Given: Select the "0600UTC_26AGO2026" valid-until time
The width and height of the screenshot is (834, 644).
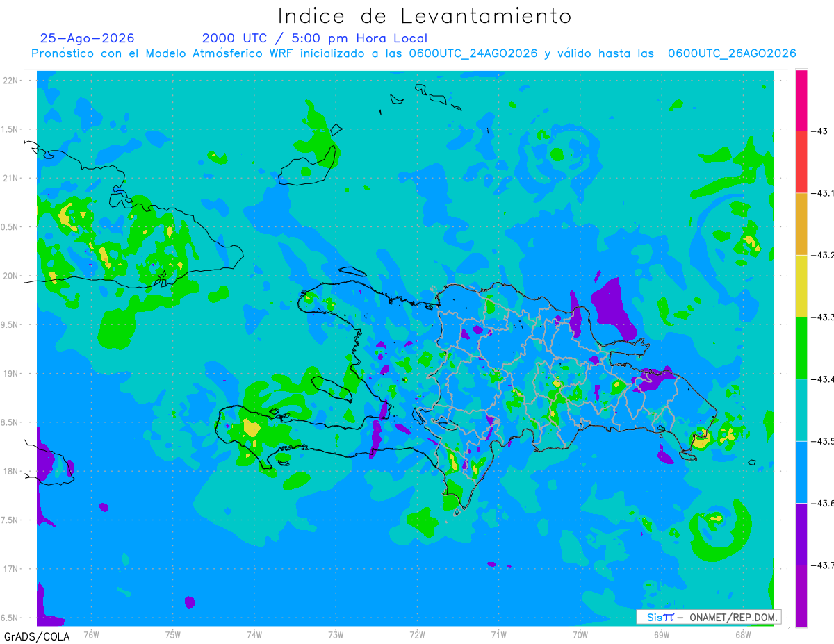Looking at the screenshot, I should [x=732, y=53].
